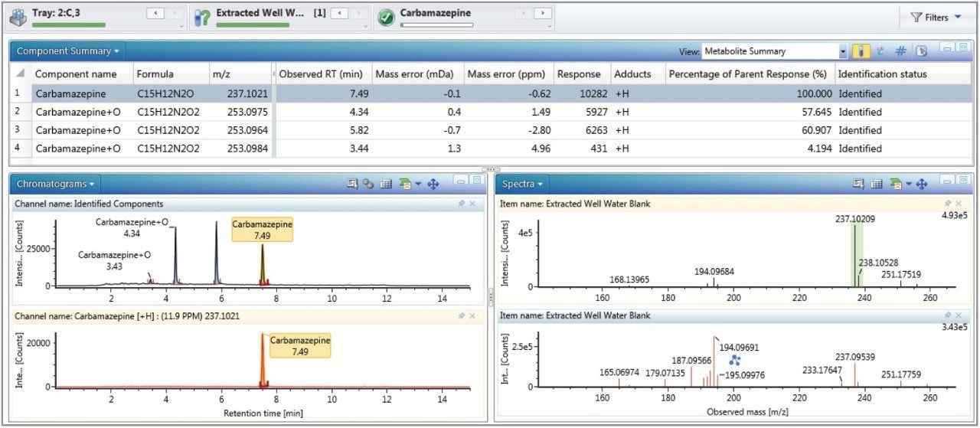Toggle the highlighted vial view icon in Component Summary
Image resolution: width=980 pixels, height=428 pixels.
point(861,51)
